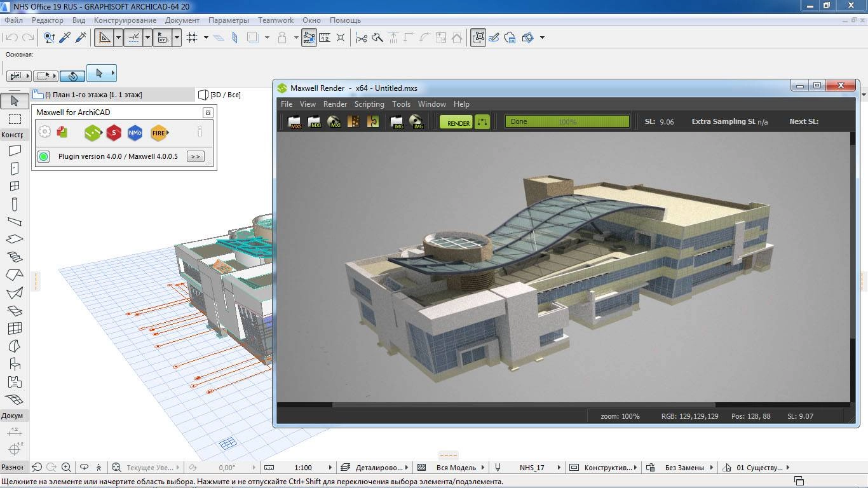This screenshot has height=488, width=868.
Task: Switch to the План 1-го этажа tab
Action: [113, 95]
